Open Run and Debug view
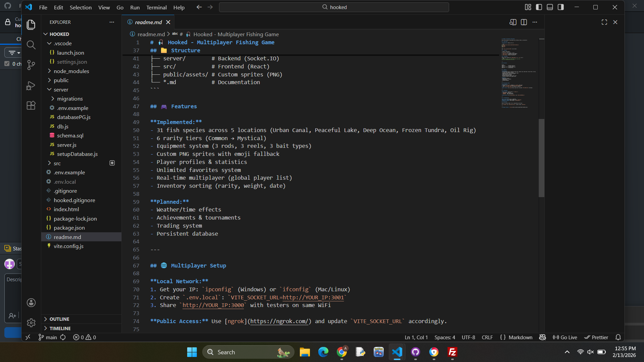The width and height of the screenshot is (644, 362). (31, 85)
